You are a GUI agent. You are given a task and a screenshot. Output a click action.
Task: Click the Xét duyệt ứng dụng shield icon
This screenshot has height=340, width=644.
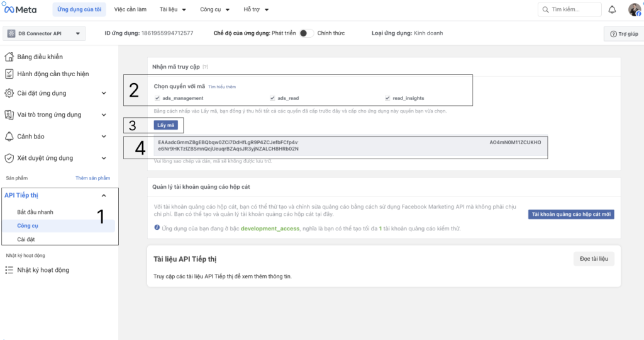click(9, 158)
